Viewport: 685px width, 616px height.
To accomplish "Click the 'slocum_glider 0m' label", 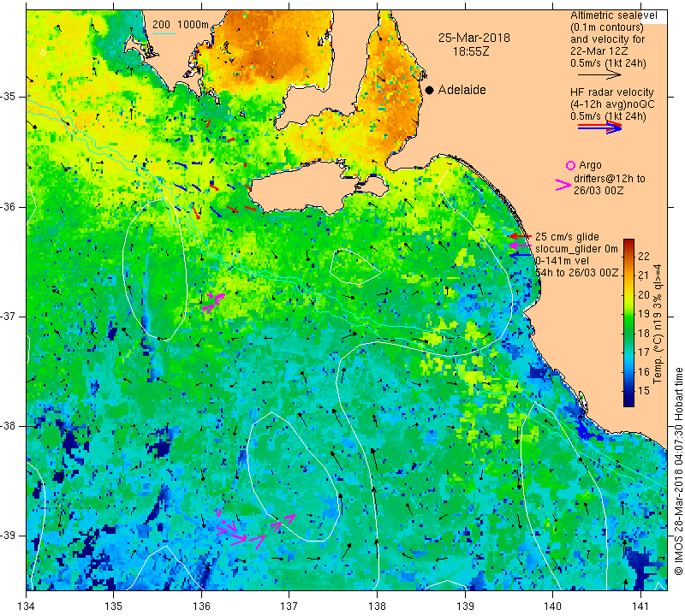I will click(576, 249).
